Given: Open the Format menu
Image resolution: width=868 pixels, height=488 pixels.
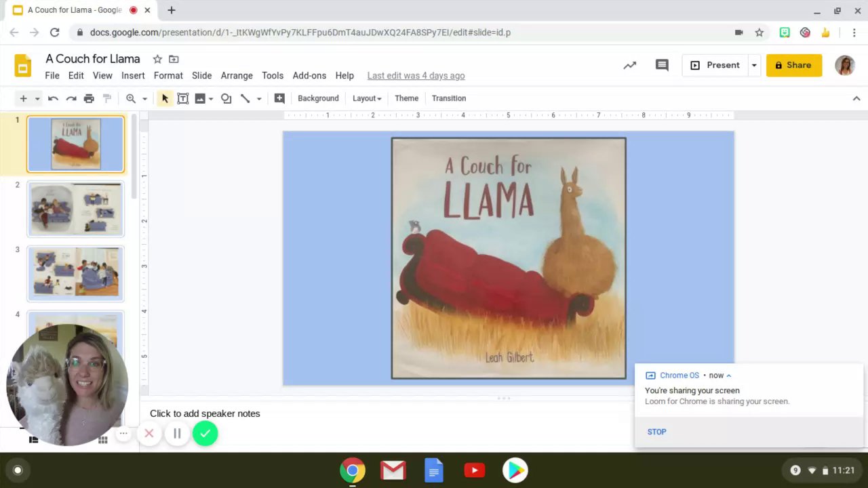Looking at the screenshot, I should tap(168, 76).
